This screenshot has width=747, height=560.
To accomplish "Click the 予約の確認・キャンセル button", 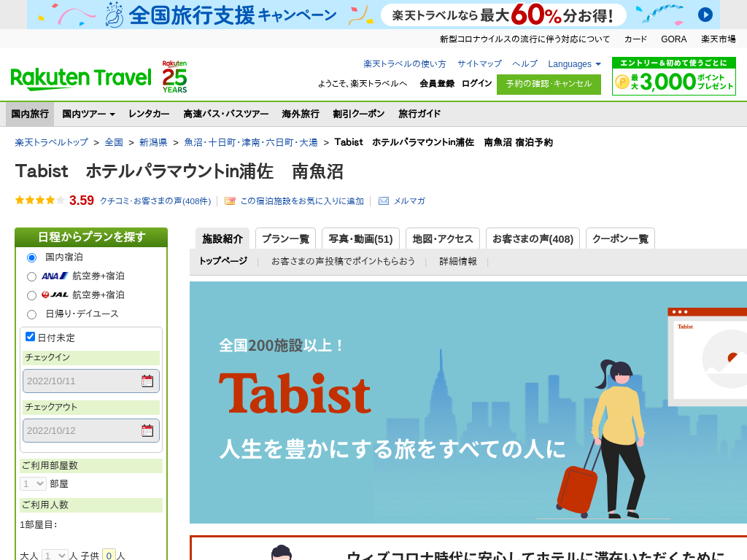I will click(549, 85).
